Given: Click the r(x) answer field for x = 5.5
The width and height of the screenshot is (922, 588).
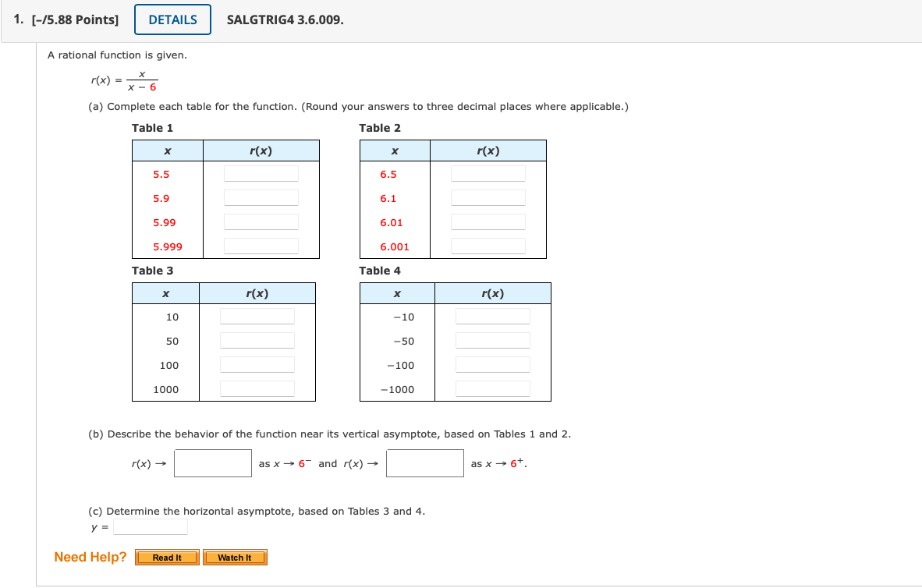Looking at the screenshot, I should 261,173.
